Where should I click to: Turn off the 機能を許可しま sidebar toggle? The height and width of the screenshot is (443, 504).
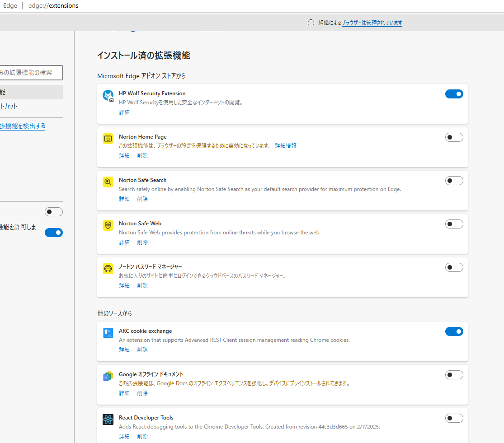(x=54, y=233)
